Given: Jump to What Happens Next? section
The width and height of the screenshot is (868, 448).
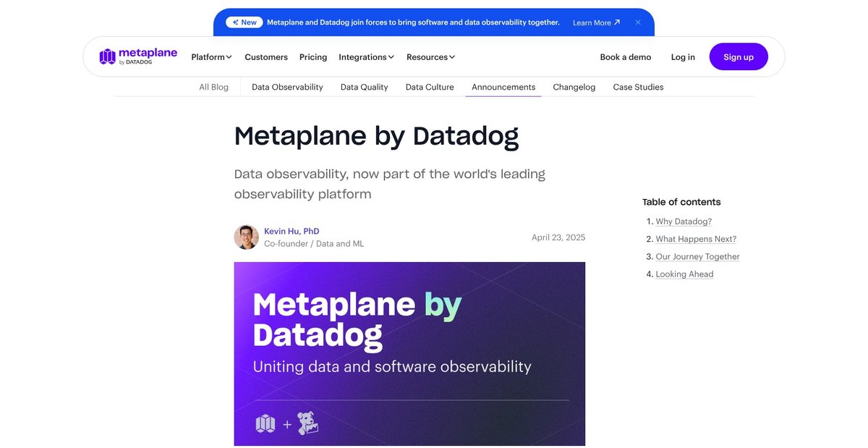Looking at the screenshot, I should [696, 239].
